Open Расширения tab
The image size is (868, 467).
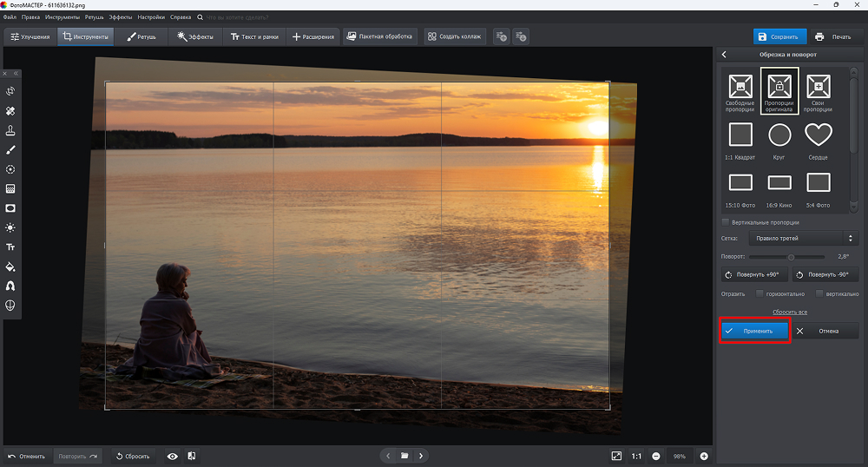coord(312,36)
